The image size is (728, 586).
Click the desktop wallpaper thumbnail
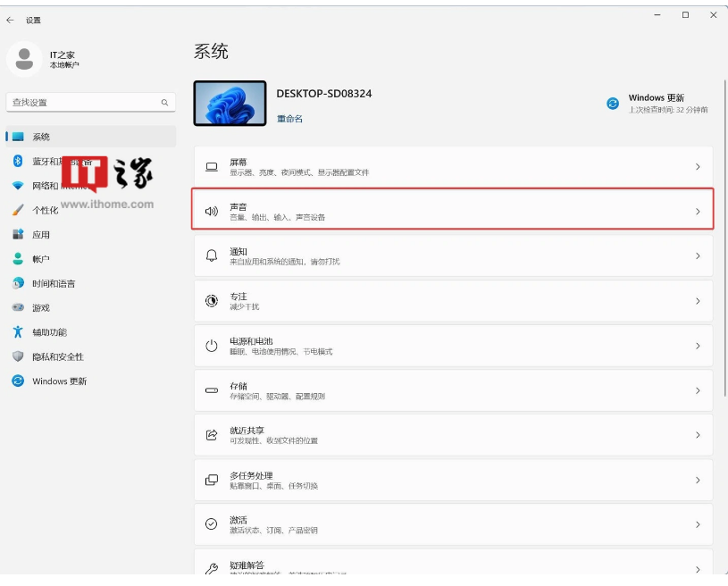tap(230, 104)
